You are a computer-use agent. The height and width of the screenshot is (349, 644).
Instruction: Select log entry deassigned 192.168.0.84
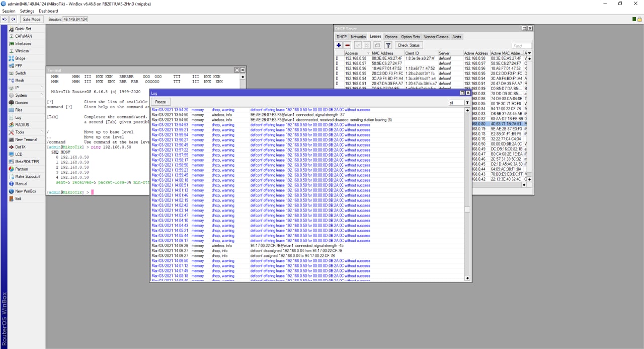[x=307, y=251]
